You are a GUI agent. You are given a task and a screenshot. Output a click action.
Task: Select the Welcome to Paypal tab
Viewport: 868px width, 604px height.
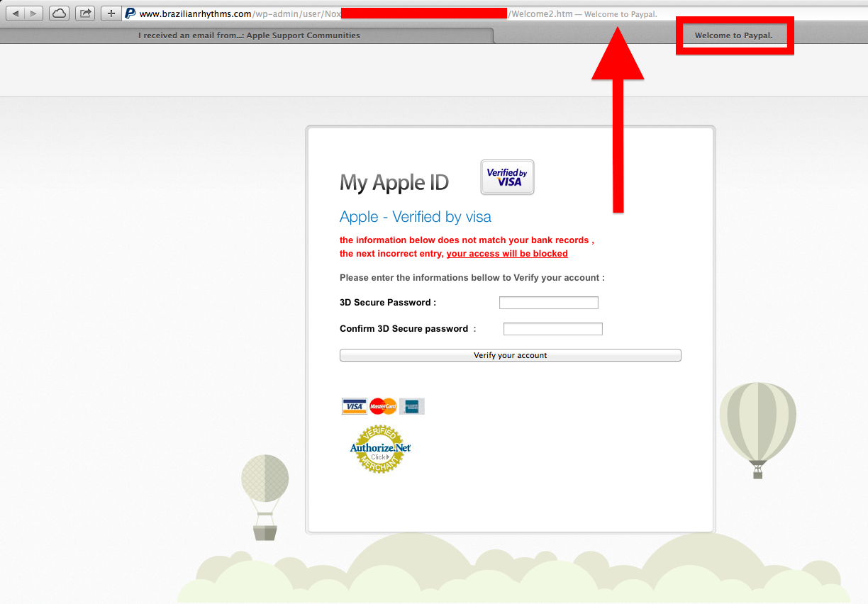(733, 35)
